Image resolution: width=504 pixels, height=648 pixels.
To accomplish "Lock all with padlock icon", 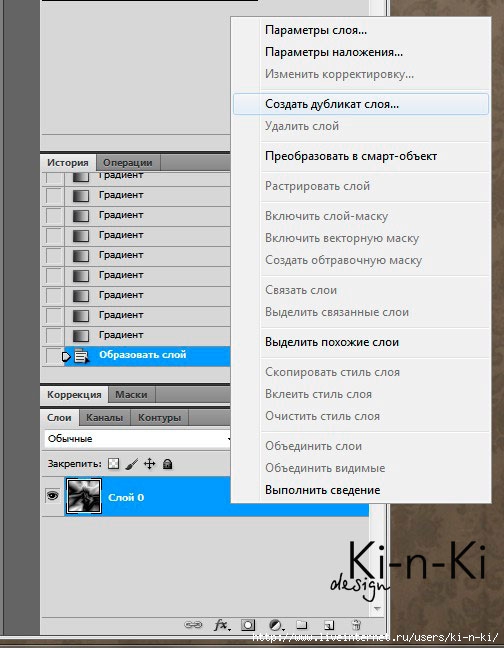I will click(x=167, y=464).
